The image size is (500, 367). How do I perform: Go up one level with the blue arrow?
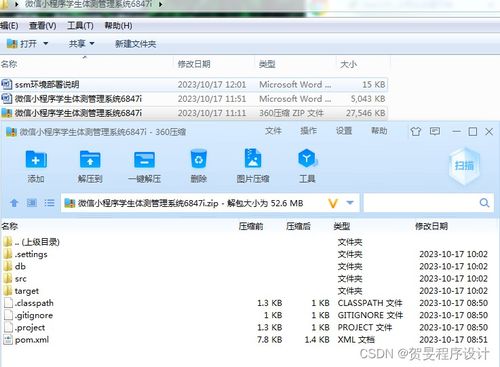pyautogui.click(x=14, y=203)
